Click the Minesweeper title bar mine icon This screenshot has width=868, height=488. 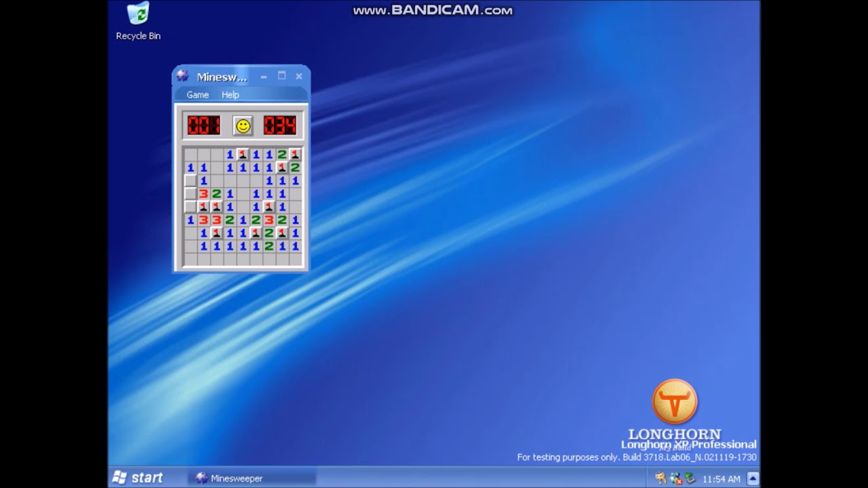[x=182, y=76]
